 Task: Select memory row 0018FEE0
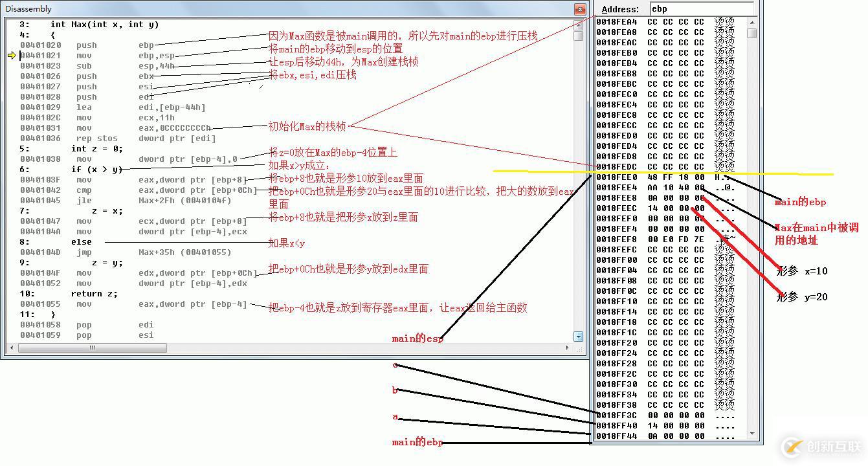(x=665, y=177)
